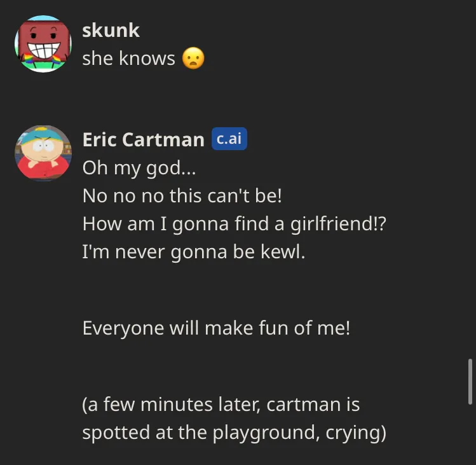Click the 'No no no this can't be!' line
Image resolution: width=476 pixels, height=465 pixels.
(182, 195)
